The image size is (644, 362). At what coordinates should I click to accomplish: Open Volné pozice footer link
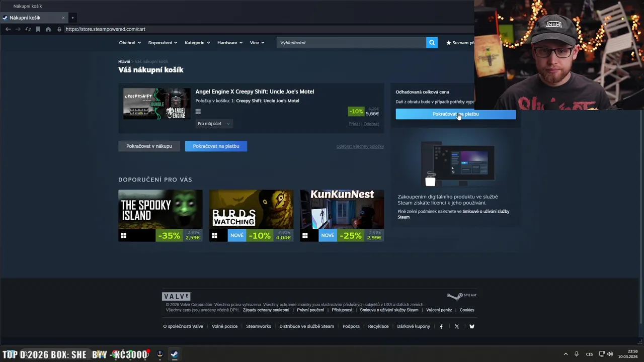click(224, 326)
